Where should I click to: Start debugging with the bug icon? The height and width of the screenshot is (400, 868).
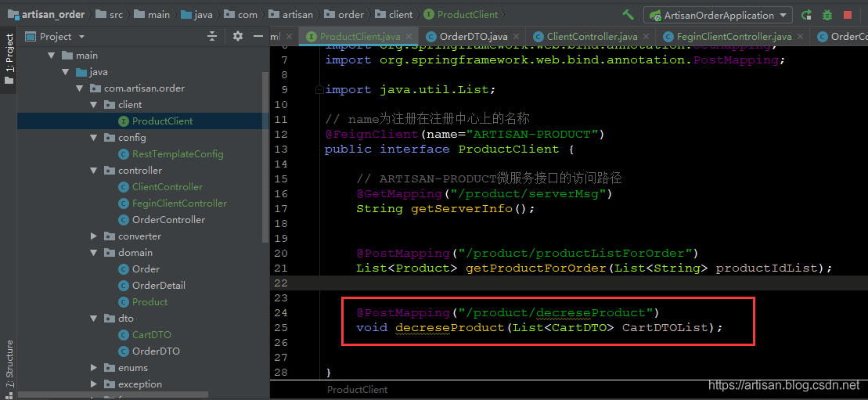[x=827, y=15]
